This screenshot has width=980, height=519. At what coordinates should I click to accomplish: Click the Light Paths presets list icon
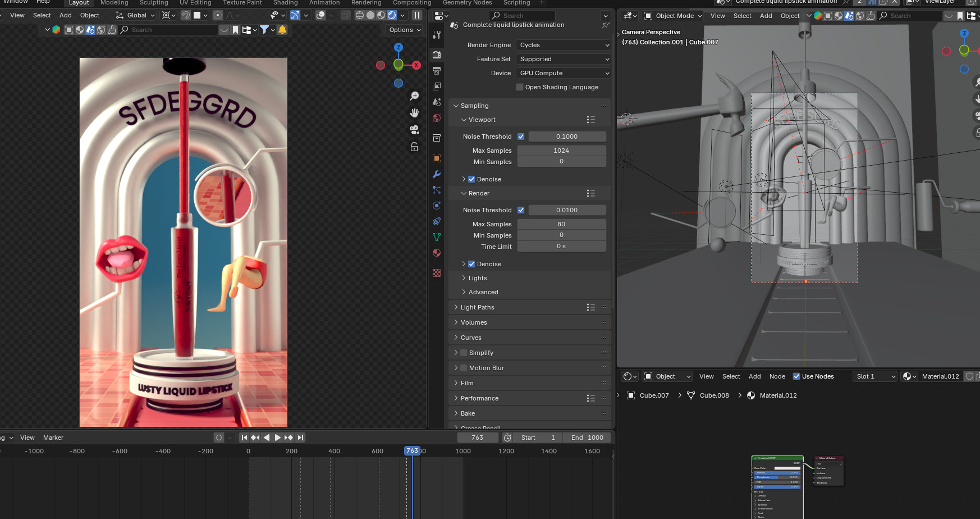590,307
